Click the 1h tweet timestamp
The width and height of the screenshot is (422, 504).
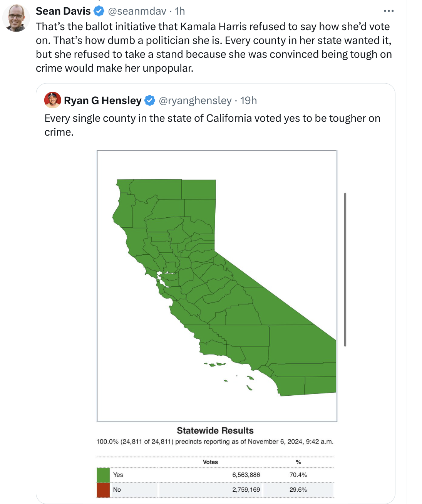(180, 11)
